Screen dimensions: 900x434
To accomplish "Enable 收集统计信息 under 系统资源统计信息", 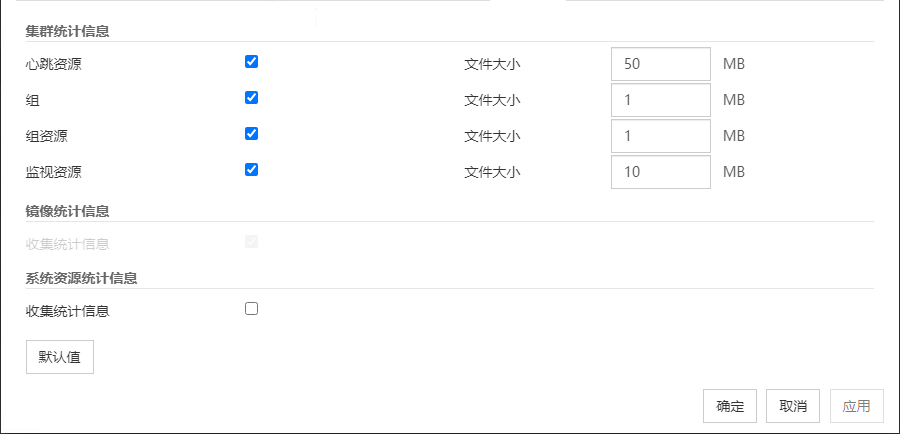I will pos(252,309).
